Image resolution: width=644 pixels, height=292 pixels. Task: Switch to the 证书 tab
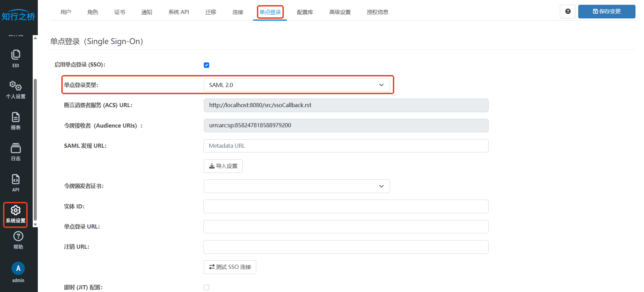120,12
